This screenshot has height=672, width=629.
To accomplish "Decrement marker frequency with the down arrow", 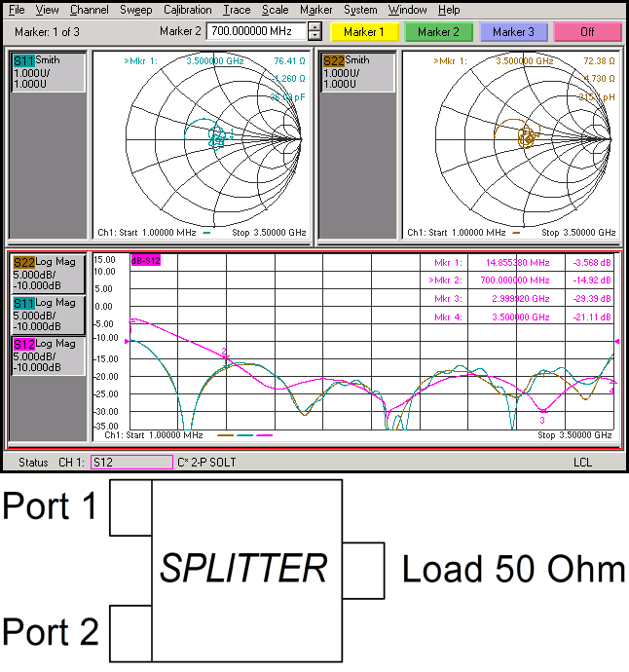I will [x=314, y=37].
